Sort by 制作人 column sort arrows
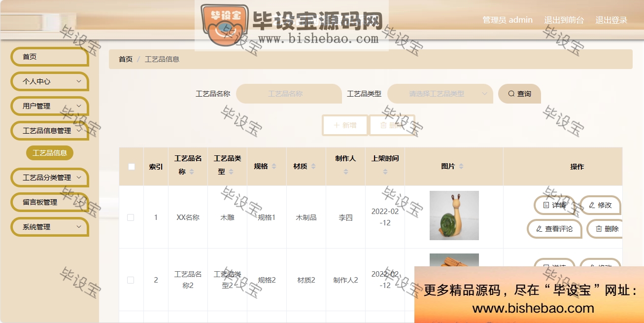This screenshot has height=323, width=644. pos(346,172)
